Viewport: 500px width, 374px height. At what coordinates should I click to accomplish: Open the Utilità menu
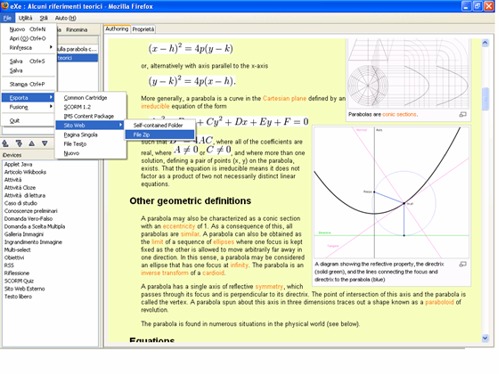tap(25, 18)
